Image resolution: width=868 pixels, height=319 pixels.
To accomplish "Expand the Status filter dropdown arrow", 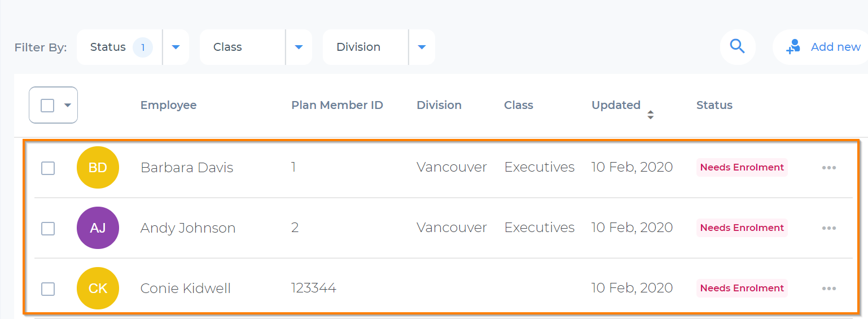I will [x=176, y=47].
